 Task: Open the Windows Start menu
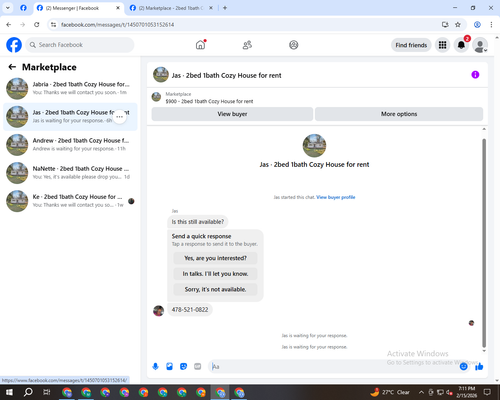point(9,392)
